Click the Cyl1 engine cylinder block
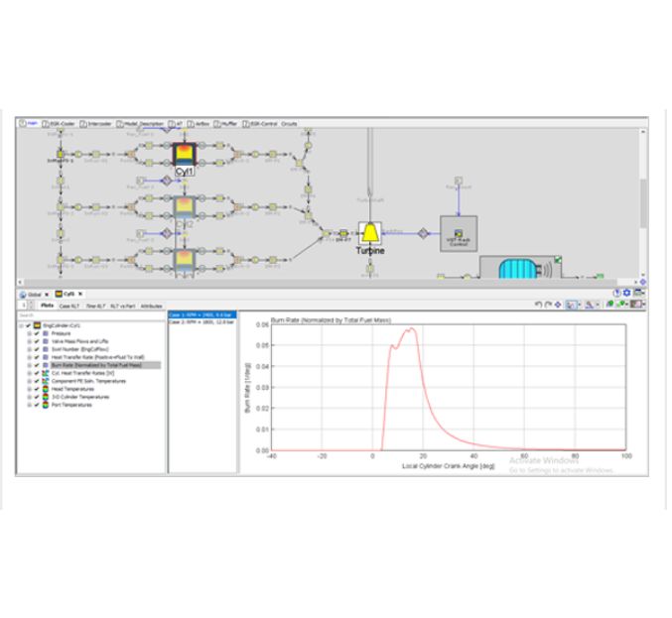 (184, 154)
